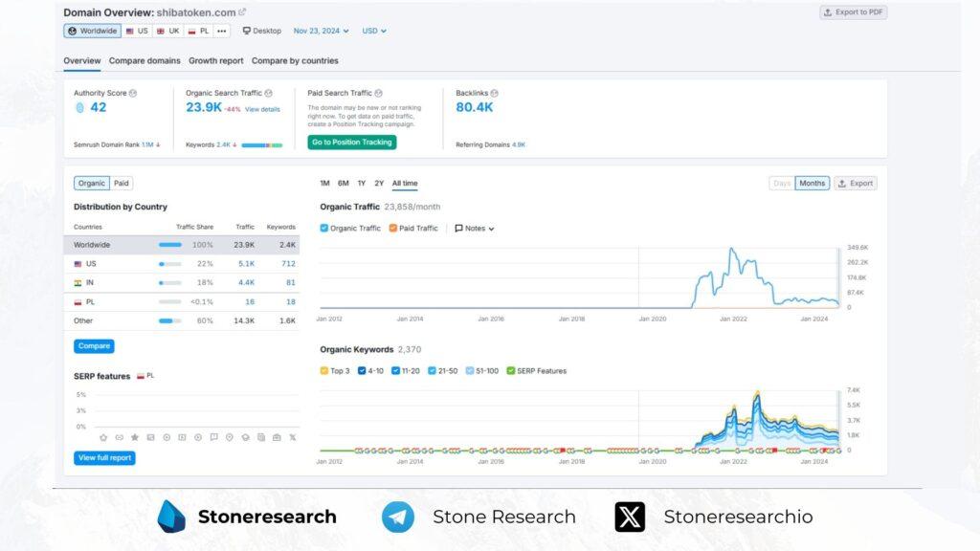Click the Backlinks info icon

495,93
